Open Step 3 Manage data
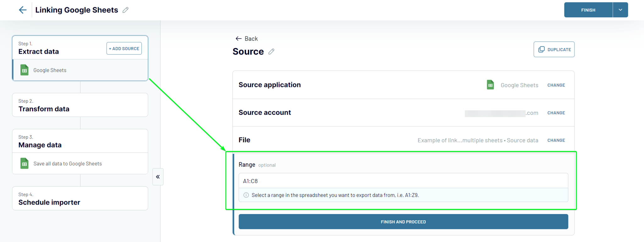The image size is (644, 242). pyautogui.click(x=80, y=141)
